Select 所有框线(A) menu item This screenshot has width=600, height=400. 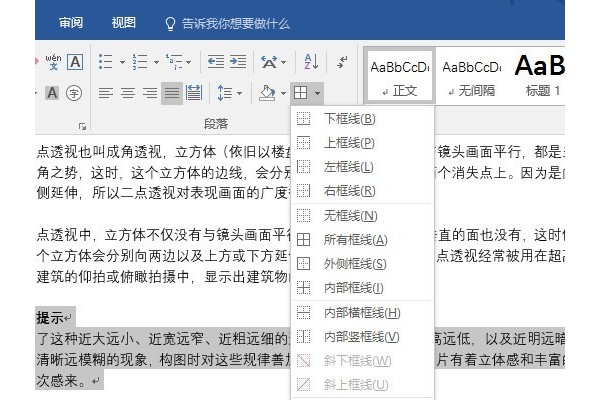click(362, 240)
